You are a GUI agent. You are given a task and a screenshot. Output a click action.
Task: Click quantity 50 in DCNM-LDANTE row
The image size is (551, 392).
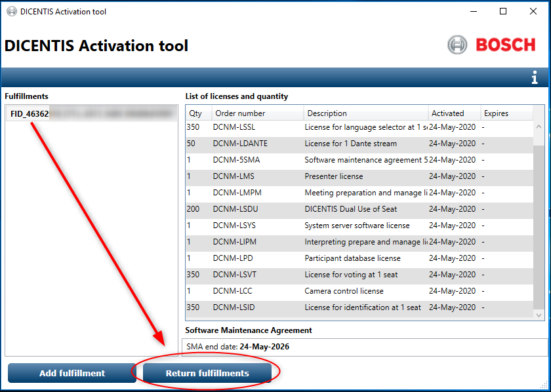tap(191, 144)
